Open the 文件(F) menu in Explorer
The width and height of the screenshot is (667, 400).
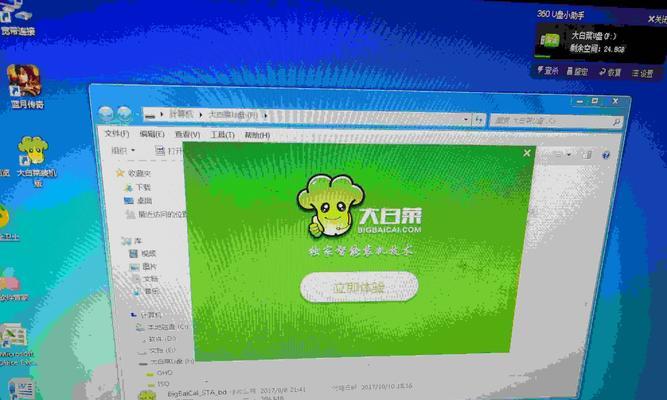[117, 134]
